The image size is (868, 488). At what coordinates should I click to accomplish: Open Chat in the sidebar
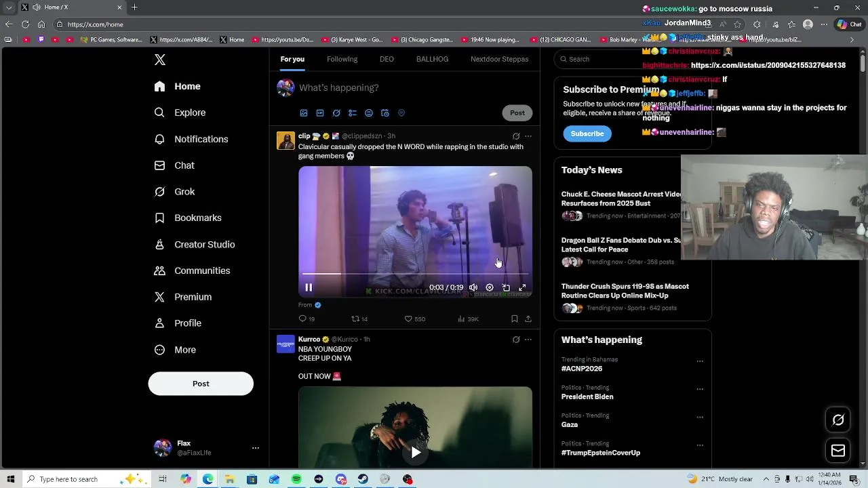coord(174,165)
